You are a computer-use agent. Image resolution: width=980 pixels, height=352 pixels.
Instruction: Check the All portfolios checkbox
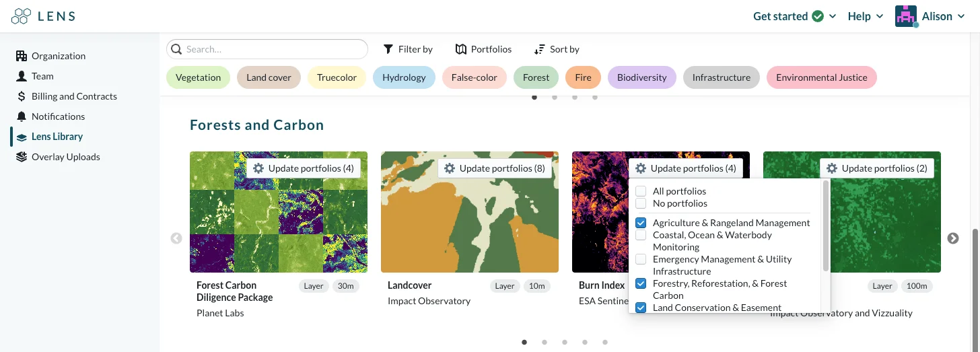coord(641,191)
